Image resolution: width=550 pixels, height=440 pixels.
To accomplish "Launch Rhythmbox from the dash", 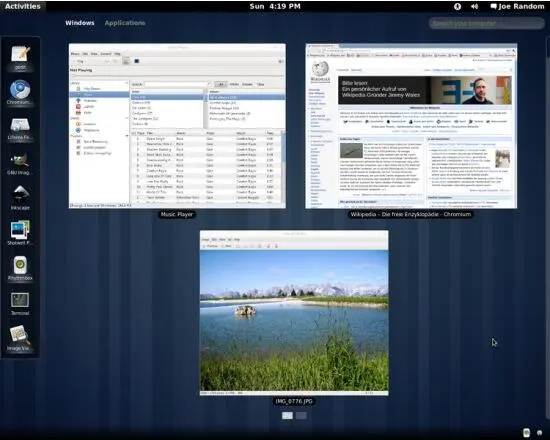I will point(20,268).
